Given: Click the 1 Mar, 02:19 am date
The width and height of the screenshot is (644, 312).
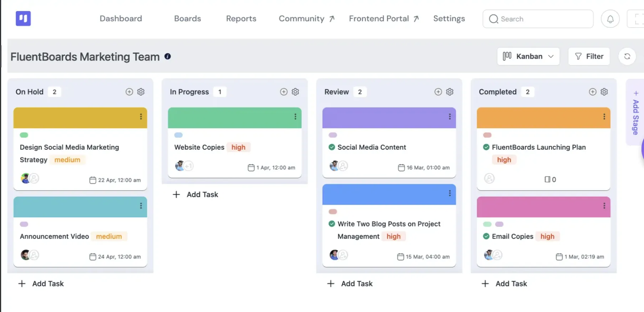Looking at the screenshot, I should point(580,257).
